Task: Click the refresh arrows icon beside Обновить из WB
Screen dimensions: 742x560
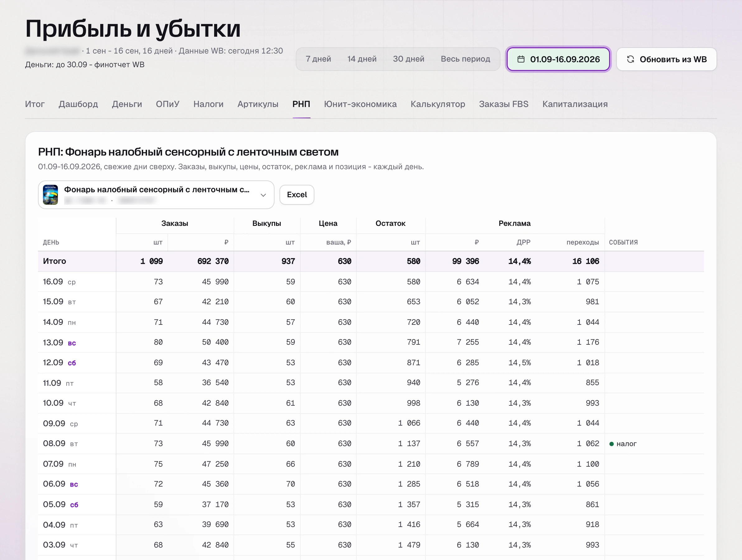Action: 630,59
